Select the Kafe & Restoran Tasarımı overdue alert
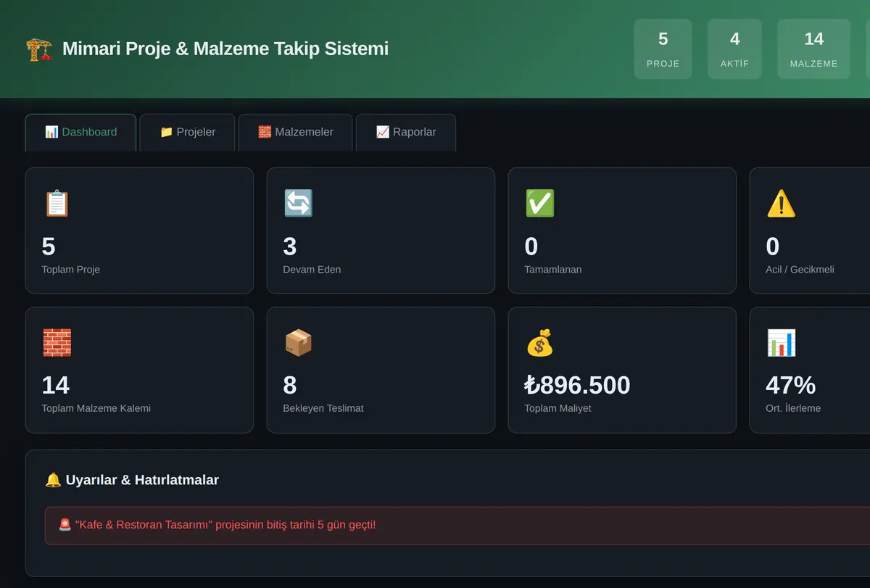Screen dimensions: 870x588 tap(457, 525)
